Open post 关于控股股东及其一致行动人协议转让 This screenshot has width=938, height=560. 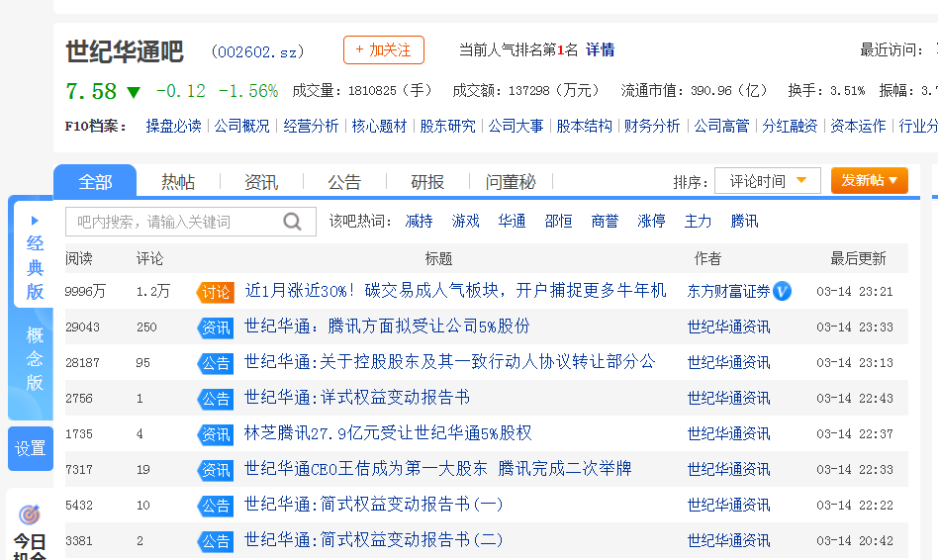click(450, 362)
